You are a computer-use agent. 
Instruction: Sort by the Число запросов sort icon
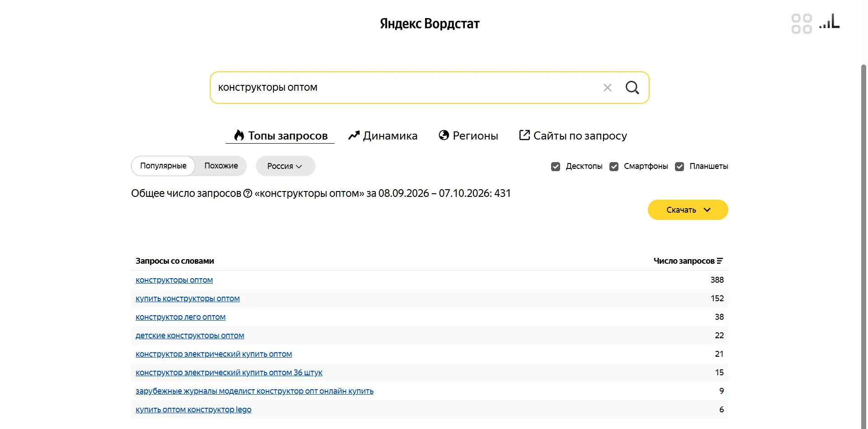pyautogui.click(x=720, y=261)
